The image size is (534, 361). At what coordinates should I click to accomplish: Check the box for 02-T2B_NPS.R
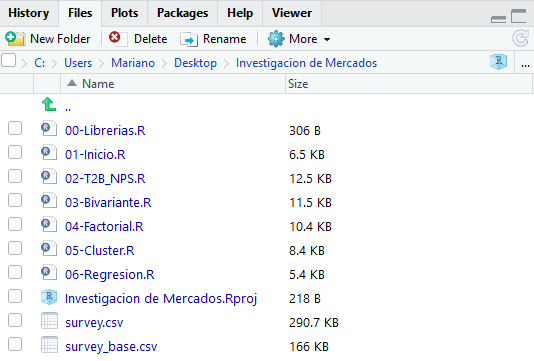click(15, 176)
